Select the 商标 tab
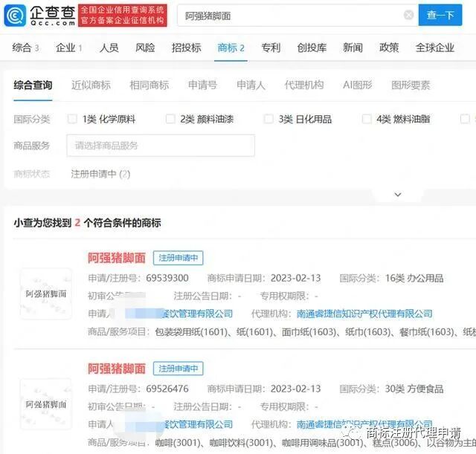 pyautogui.click(x=231, y=48)
